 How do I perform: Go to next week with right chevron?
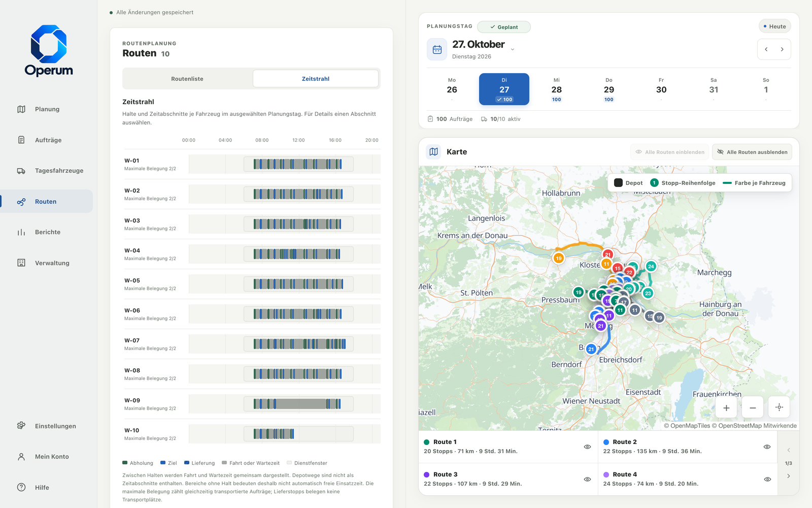[x=782, y=49]
